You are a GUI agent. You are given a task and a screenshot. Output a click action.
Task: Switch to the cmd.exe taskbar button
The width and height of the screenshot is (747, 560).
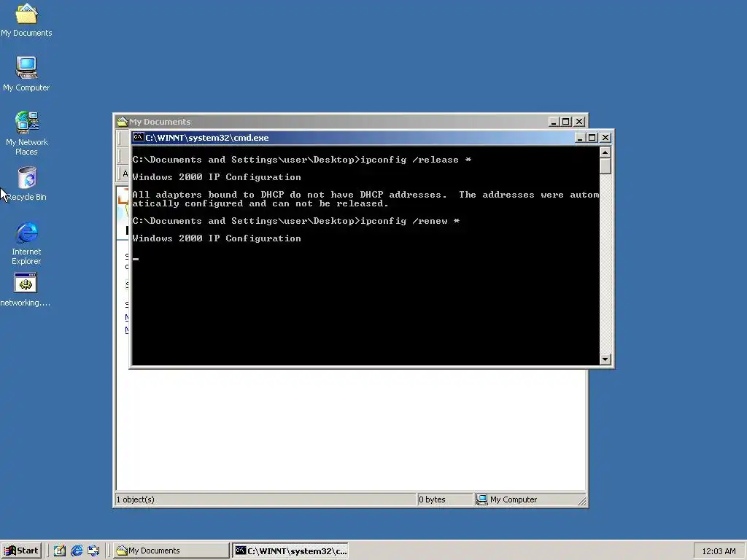(290, 551)
